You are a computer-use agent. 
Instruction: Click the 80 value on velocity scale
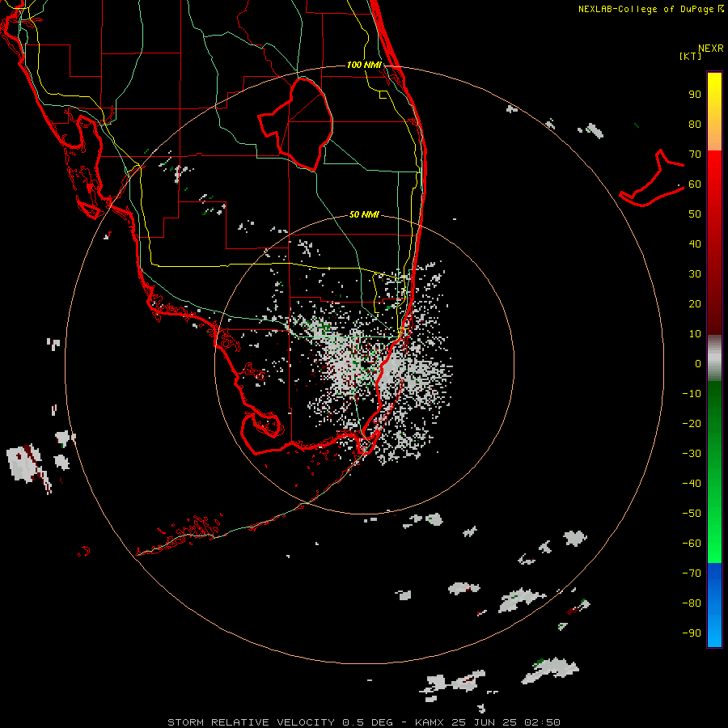pos(695,125)
